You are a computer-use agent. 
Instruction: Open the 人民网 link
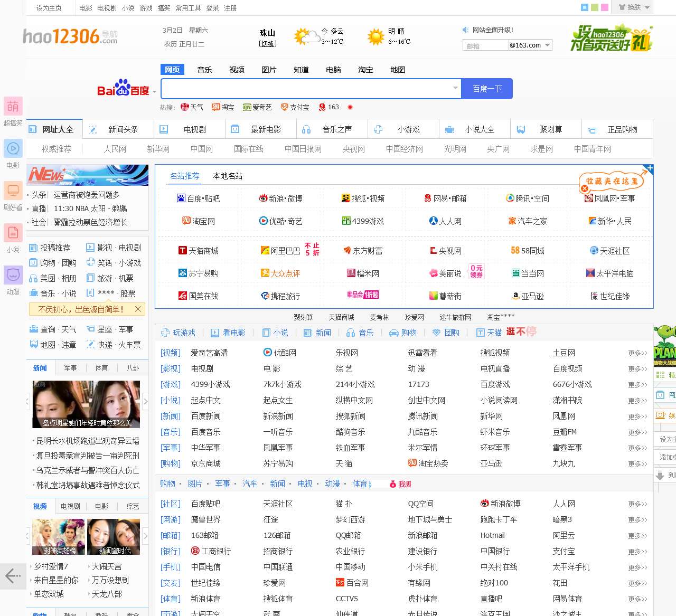[115, 149]
